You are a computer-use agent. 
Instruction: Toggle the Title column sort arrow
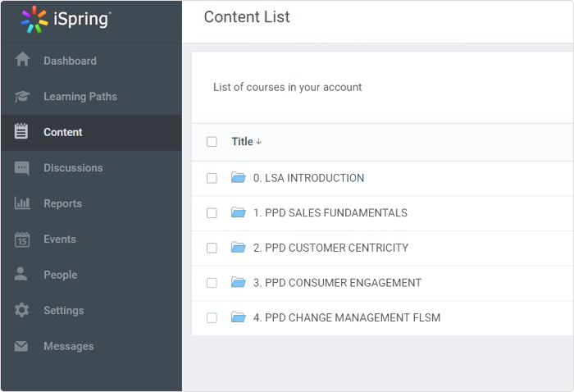coord(259,142)
